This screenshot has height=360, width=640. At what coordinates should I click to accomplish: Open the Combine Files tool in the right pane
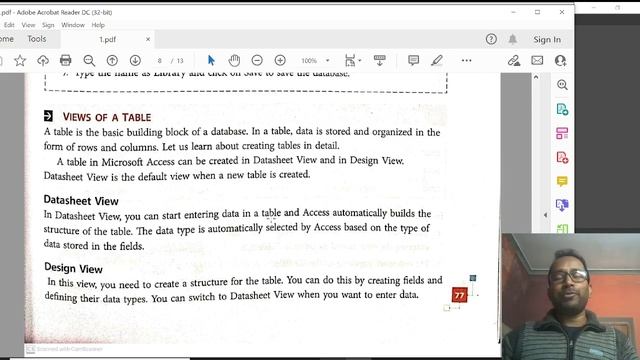coord(562,205)
